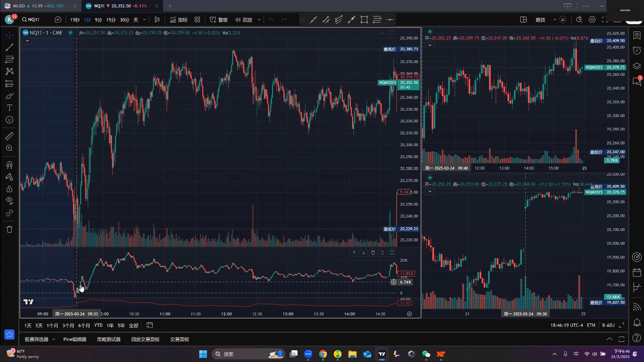Screen dimensions: 644x362
Task: Select the text annotation tool
Action: [9, 108]
